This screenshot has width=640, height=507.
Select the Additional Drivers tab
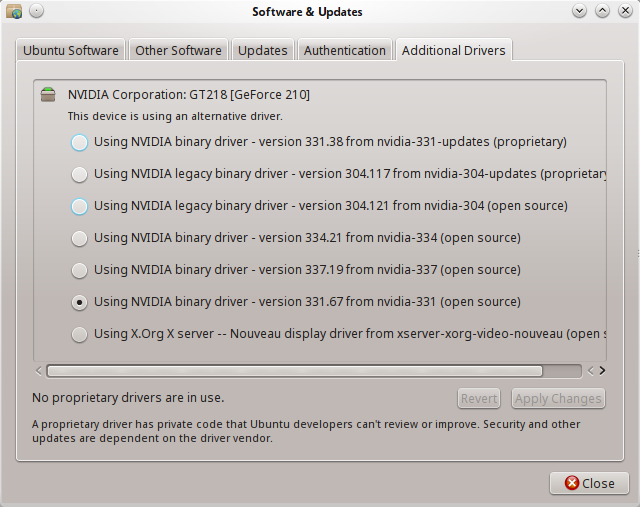453,50
